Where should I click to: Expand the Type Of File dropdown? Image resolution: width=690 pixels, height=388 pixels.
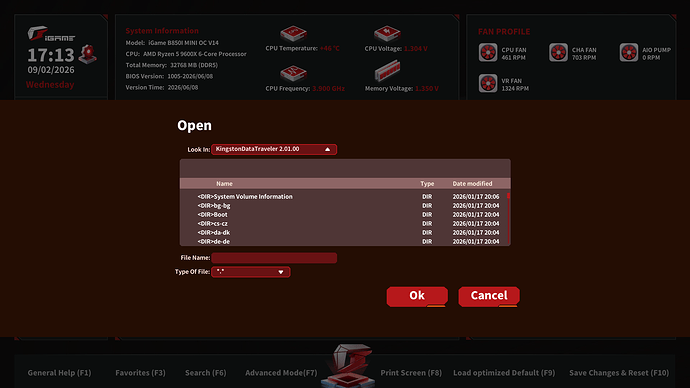(251, 272)
